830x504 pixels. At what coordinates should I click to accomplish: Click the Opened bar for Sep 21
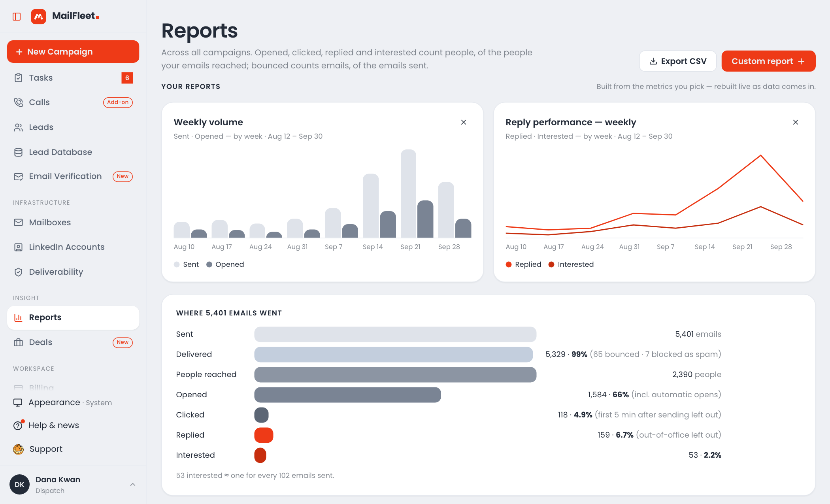425,219
